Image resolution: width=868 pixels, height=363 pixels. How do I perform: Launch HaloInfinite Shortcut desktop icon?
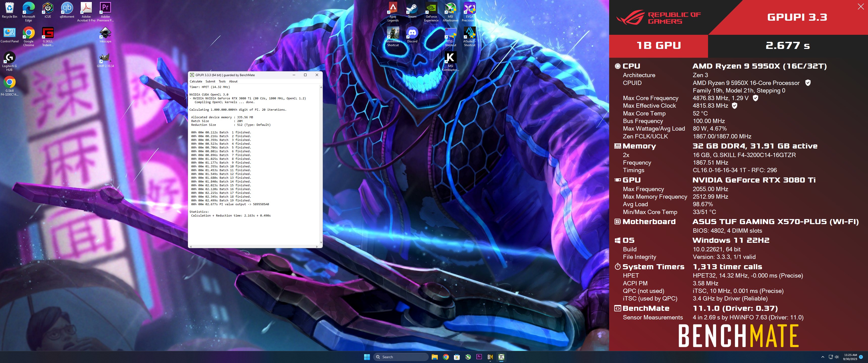point(393,37)
